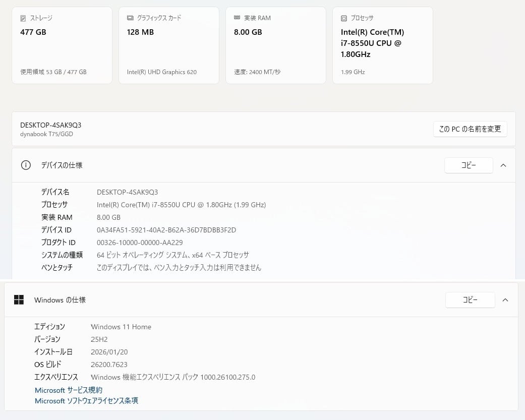
Task: Click the graphics card icon
Action: [130, 18]
